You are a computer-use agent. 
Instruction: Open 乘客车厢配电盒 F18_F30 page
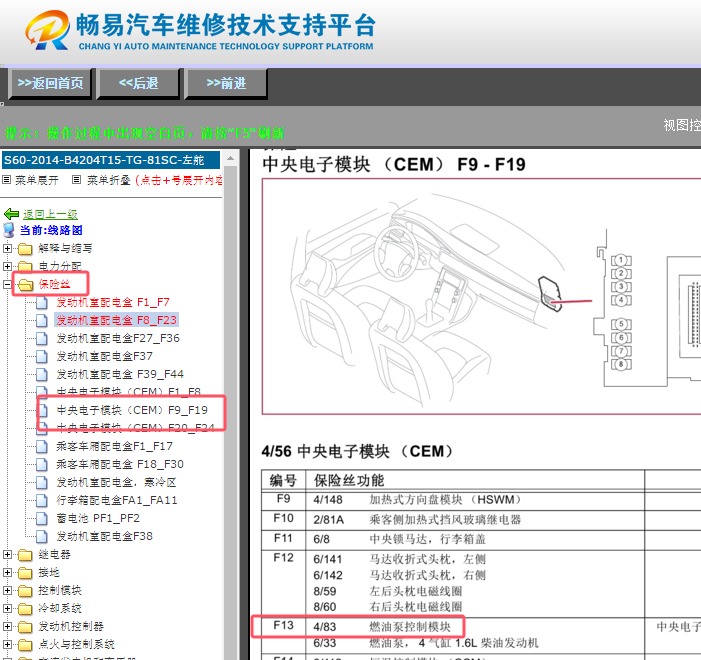(x=120, y=464)
